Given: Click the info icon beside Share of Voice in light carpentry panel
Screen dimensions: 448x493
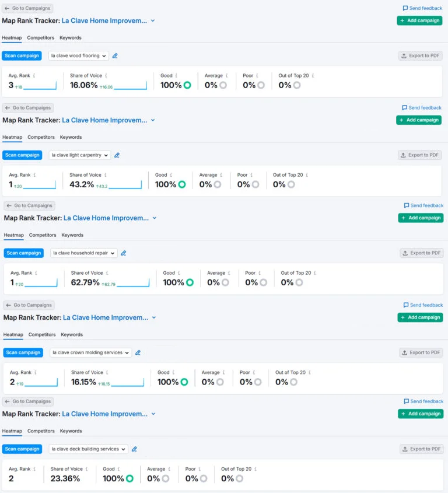Looking at the screenshot, I should 106,175.
